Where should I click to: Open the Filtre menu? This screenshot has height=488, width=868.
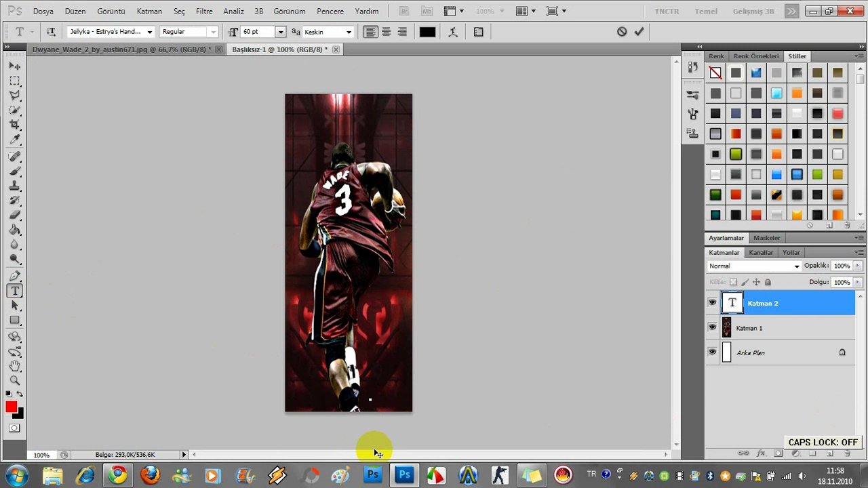(204, 12)
